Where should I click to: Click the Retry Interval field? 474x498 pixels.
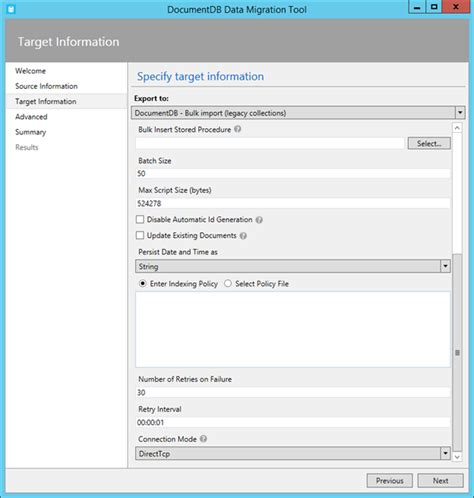pos(293,422)
